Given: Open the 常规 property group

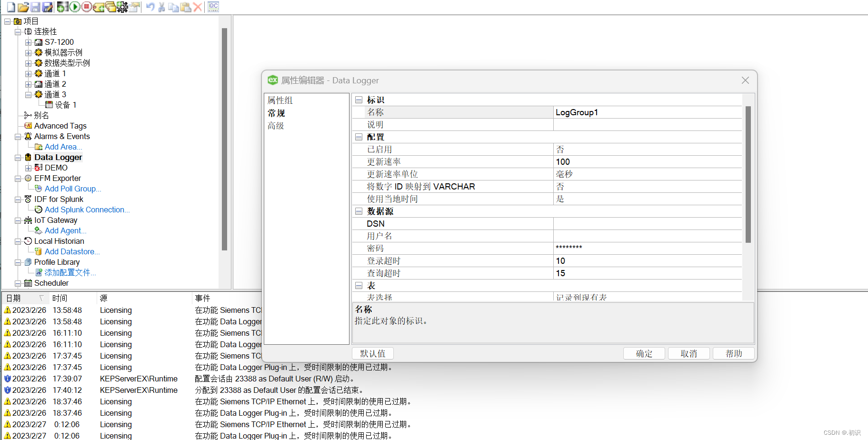Looking at the screenshot, I should coord(276,113).
